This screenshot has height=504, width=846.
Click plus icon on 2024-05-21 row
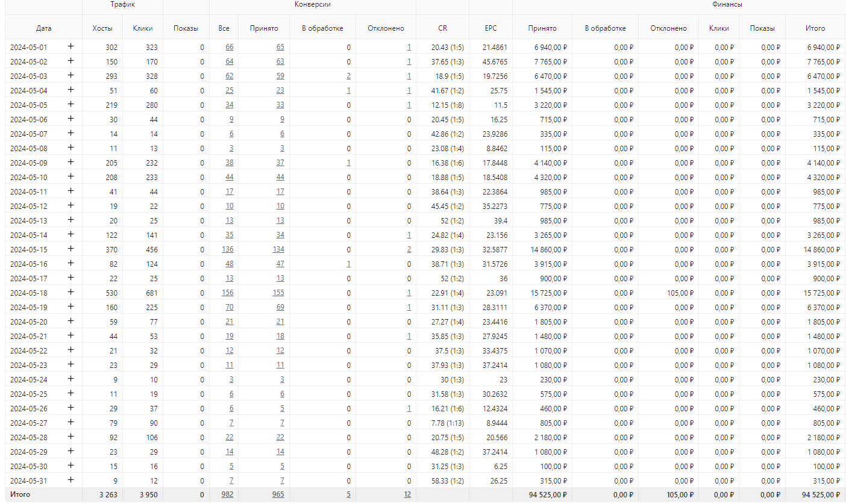(x=70, y=335)
